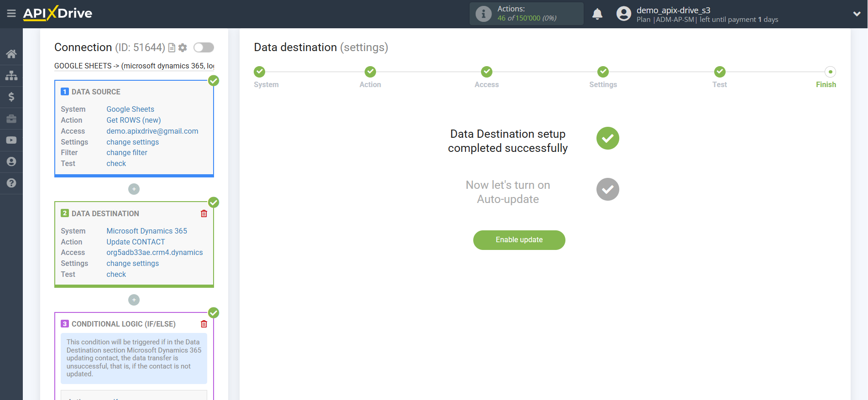868x400 pixels.
Task: Click the username demo_apix-drive_s3
Action: pos(674,10)
